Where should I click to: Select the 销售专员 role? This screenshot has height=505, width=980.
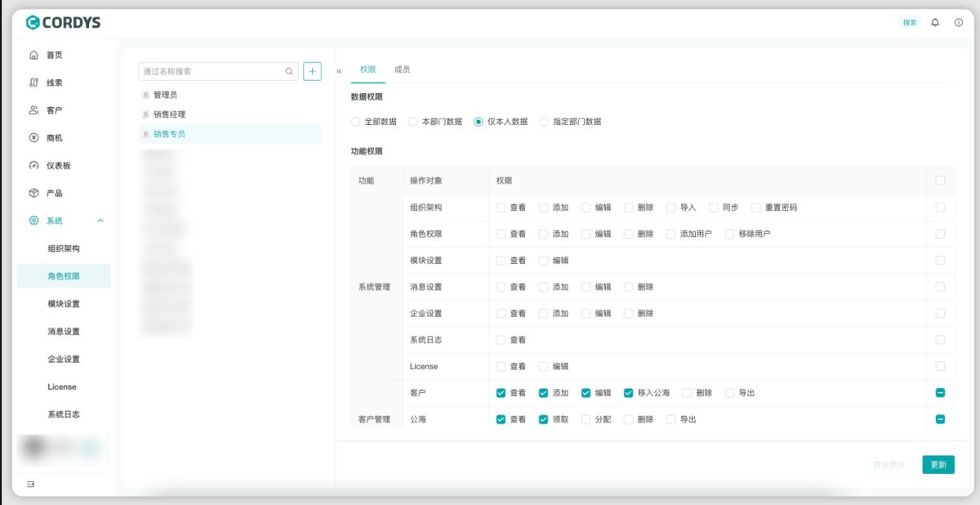pos(229,134)
